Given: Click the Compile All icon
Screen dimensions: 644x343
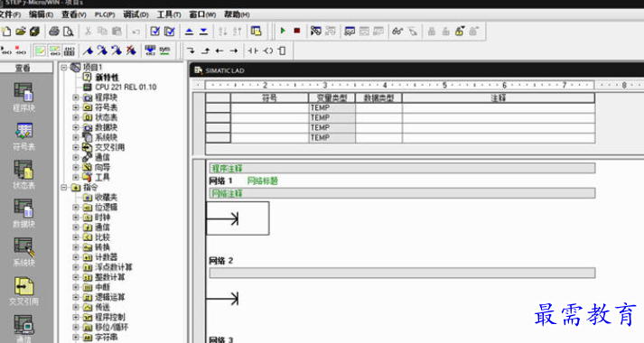Looking at the screenshot, I should tap(169, 32).
